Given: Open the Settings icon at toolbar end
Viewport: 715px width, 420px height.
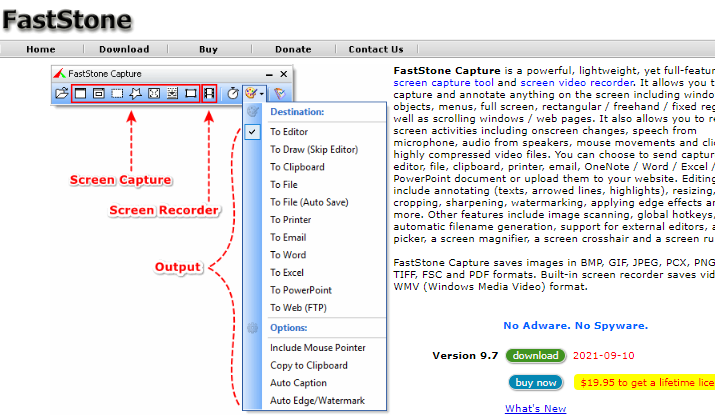Looking at the screenshot, I should tap(279, 93).
